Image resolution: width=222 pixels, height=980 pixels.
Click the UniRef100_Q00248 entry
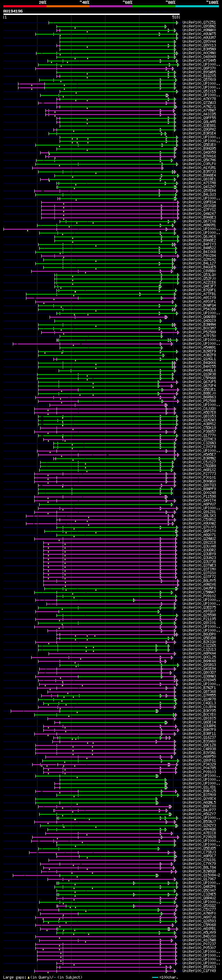tap(199, 493)
